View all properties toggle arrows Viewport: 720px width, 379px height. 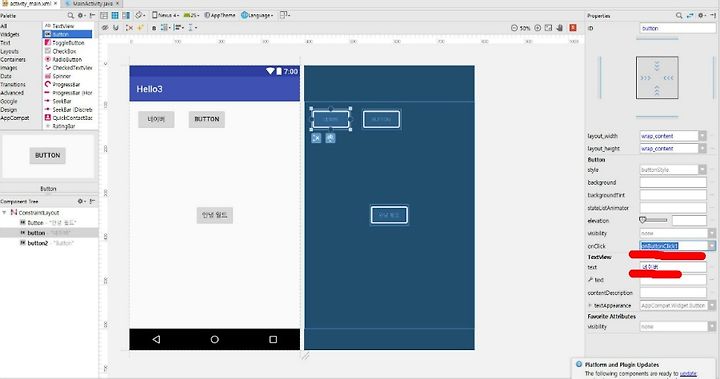coord(690,16)
